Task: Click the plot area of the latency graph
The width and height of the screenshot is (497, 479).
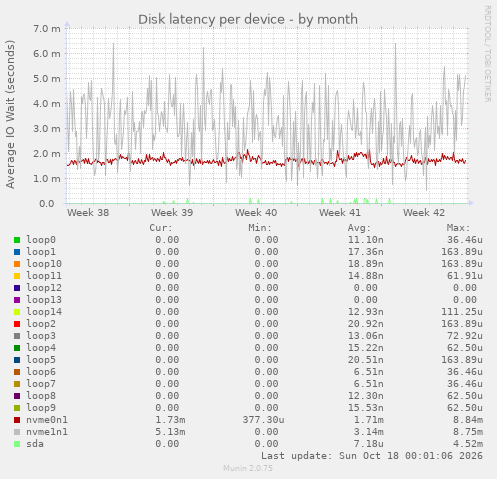Action: 268,116
